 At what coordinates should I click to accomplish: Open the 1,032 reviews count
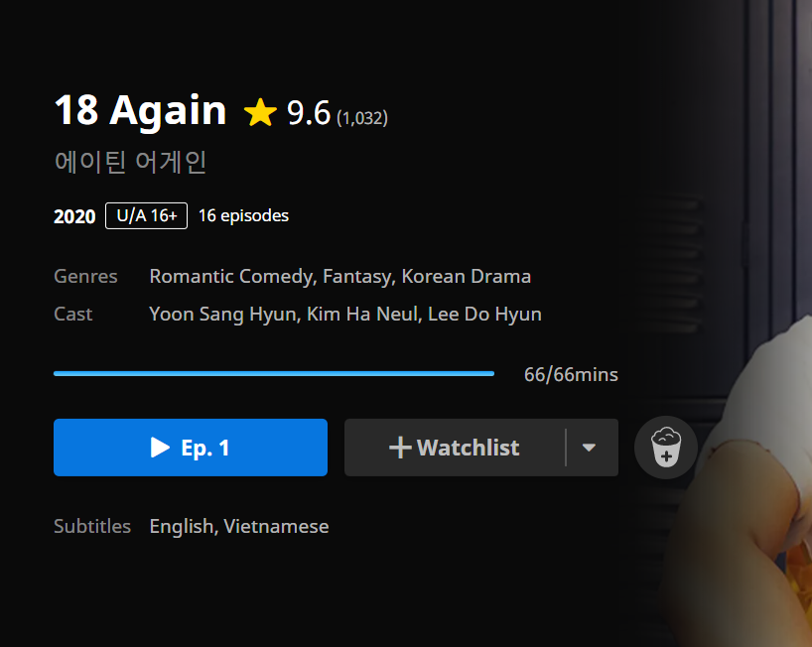click(362, 118)
